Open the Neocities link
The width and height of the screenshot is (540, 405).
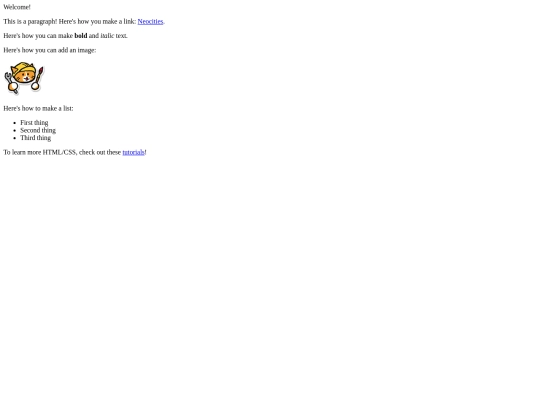point(150,21)
